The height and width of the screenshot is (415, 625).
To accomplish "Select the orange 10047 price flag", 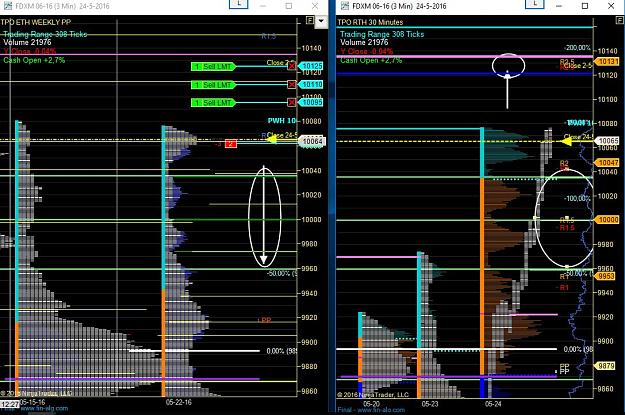I will pyautogui.click(x=607, y=163).
